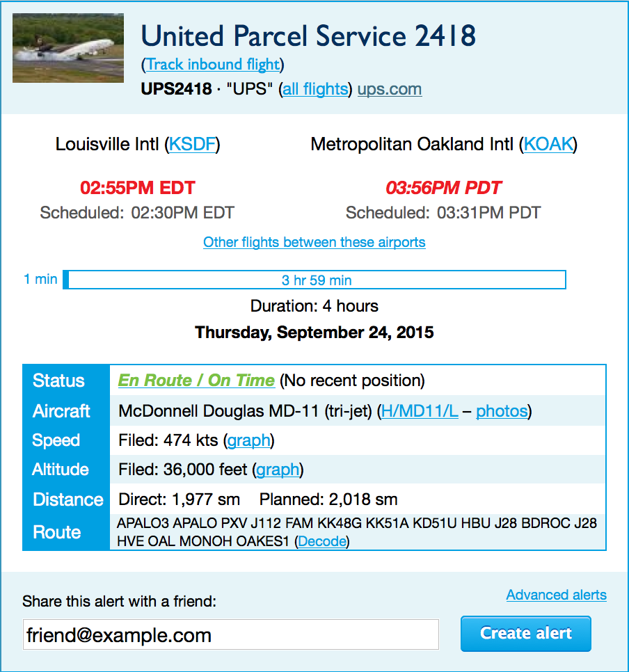Open the KSDF airport link
Image resolution: width=629 pixels, height=672 pixels.
pyautogui.click(x=192, y=144)
